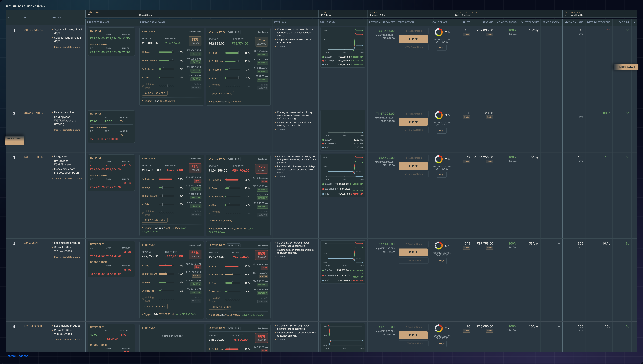
Task: Click the PROFIT legend dot in YOGAMAT-BLU trend
Action: tap(323, 281)
